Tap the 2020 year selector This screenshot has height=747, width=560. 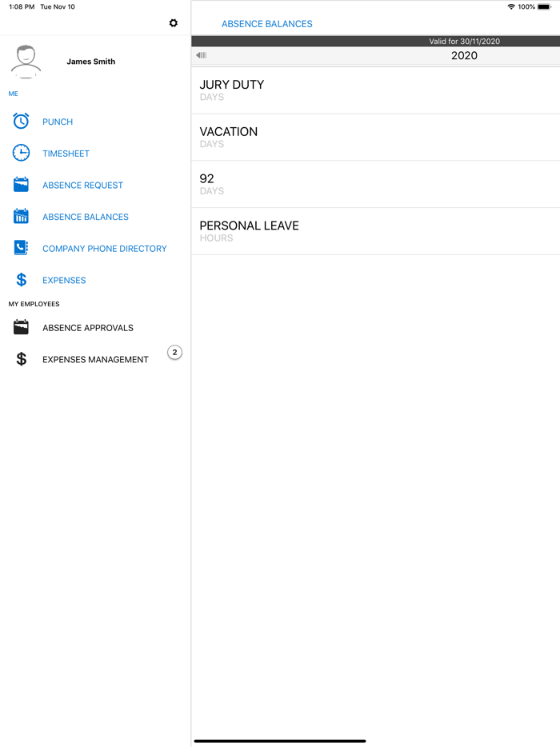click(464, 55)
